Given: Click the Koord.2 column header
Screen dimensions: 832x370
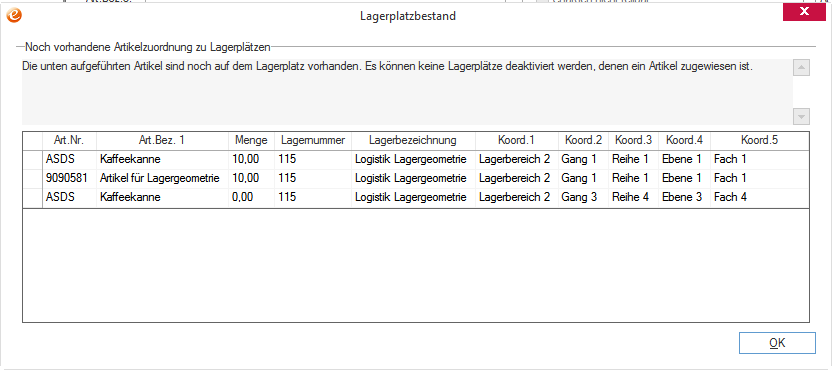Looking at the screenshot, I should point(583,141).
